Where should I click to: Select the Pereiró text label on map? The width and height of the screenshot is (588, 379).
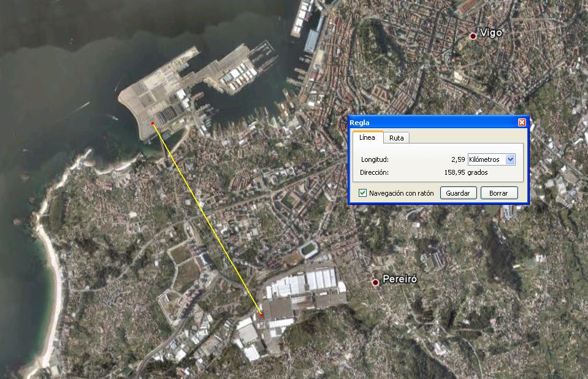pyautogui.click(x=400, y=279)
